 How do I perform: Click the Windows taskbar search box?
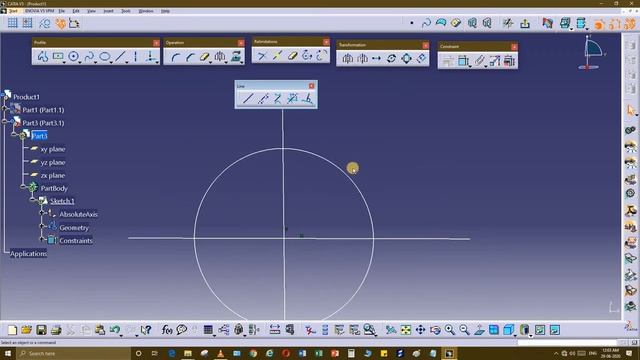(73, 353)
